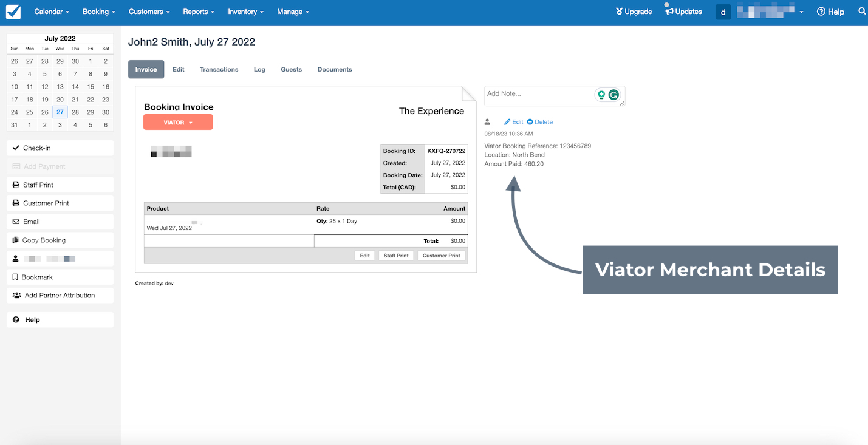Viewport: 868px width, 445px height.
Task: Open the Booking menu dropdown
Action: pyautogui.click(x=100, y=12)
